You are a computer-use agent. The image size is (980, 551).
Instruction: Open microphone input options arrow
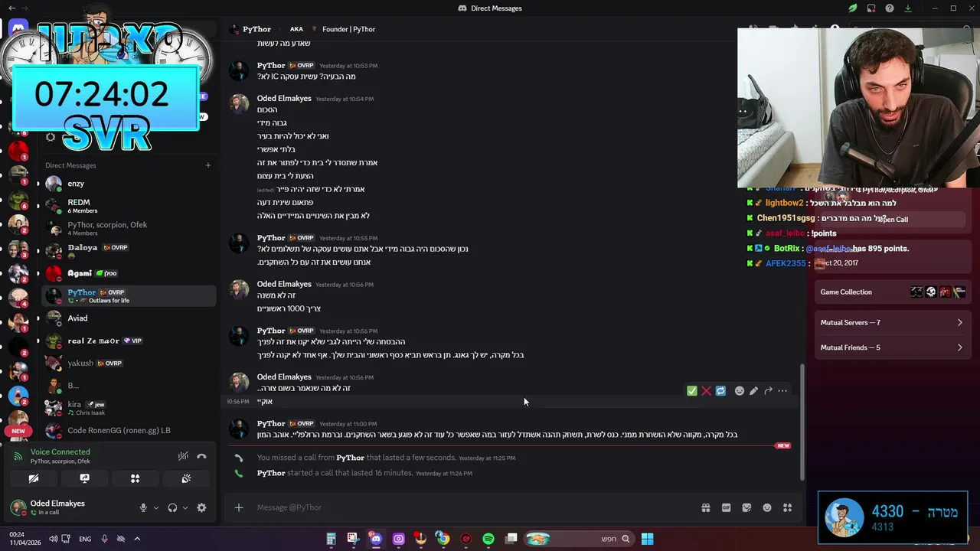coord(156,507)
